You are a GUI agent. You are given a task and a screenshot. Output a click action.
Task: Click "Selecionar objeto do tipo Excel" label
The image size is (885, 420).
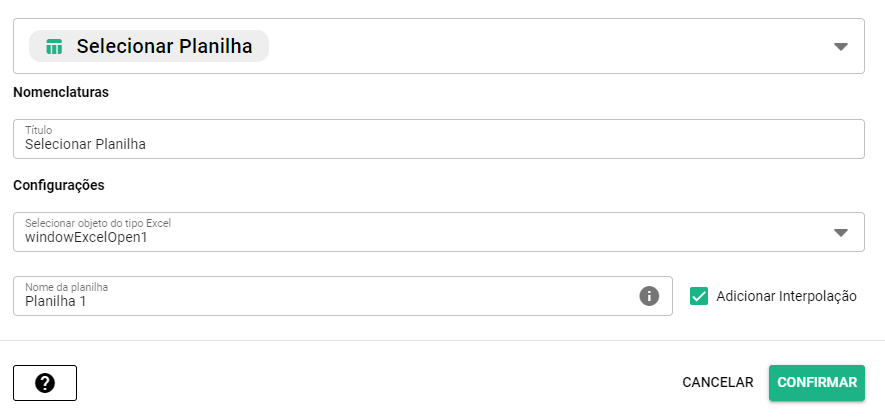coord(105,223)
